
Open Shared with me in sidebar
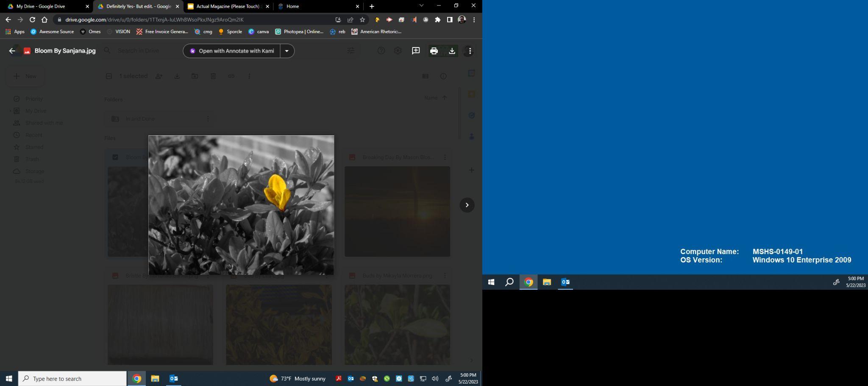pos(44,123)
